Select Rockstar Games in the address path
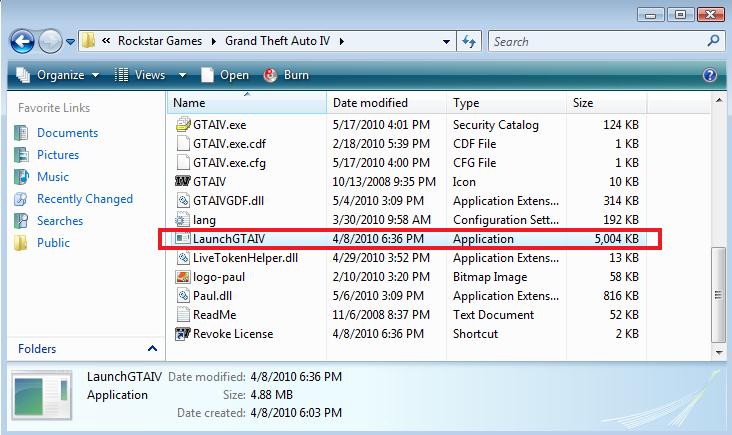Image resolution: width=732 pixels, height=435 pixels. [x=160, y=41]
